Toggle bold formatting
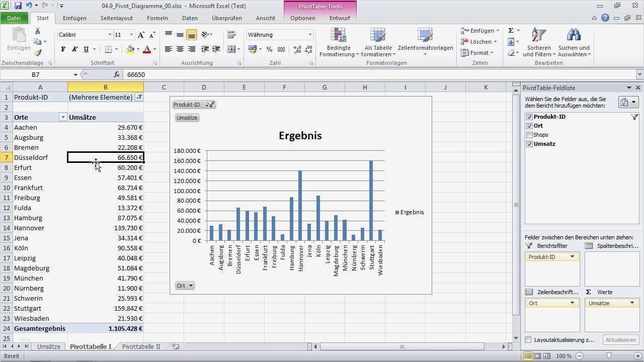 point(63,49)
